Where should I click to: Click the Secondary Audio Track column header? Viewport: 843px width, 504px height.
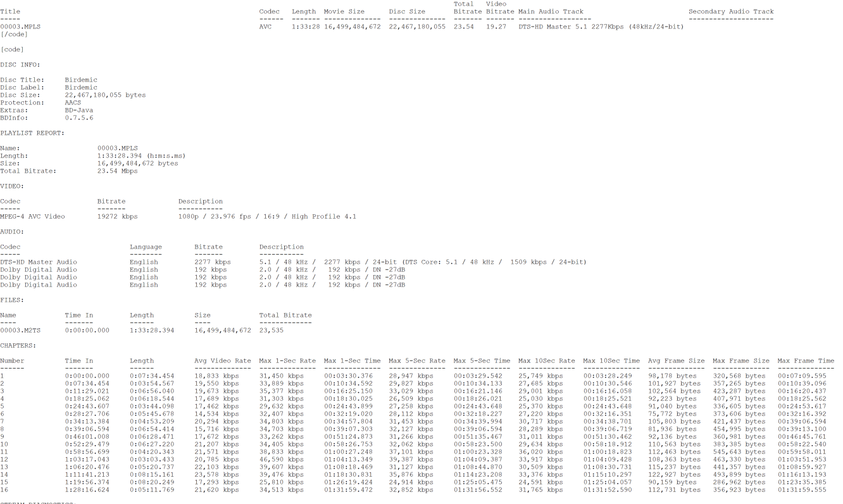pyautogui.click(x=731, y=11)
